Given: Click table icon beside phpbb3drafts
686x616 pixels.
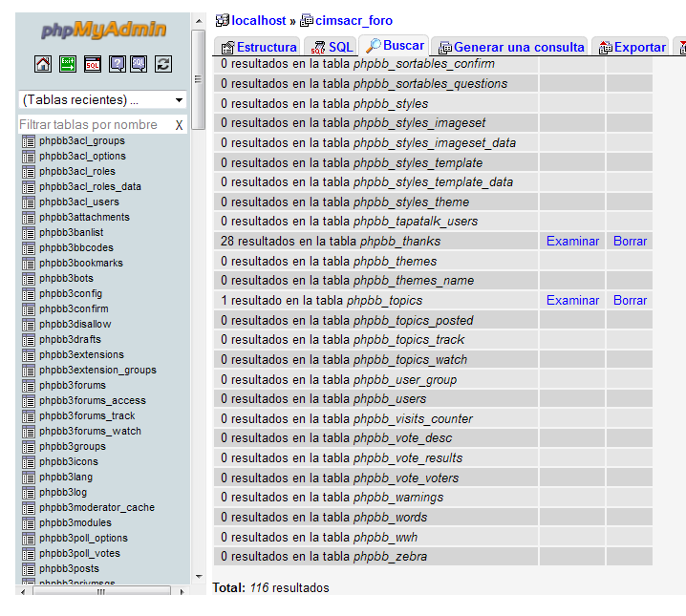Looking at the screenshot, I should pyautogui.click(x=29, y=340).
